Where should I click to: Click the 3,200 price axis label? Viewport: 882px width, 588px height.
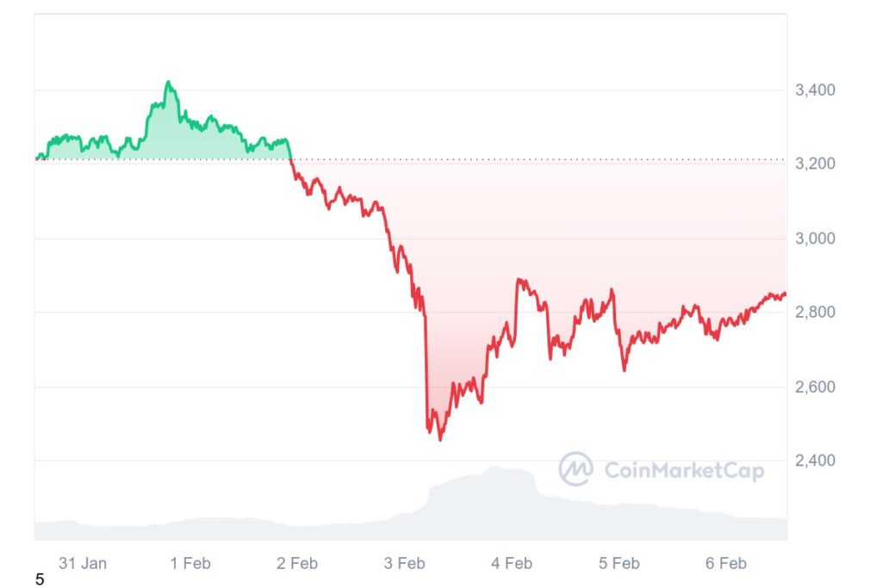click(x=817, y=164)
